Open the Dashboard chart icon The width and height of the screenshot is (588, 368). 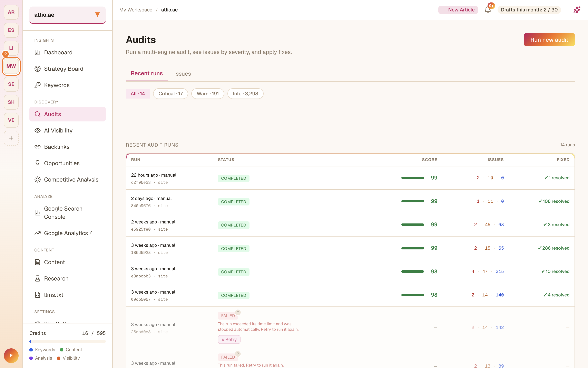pos(37,52)
